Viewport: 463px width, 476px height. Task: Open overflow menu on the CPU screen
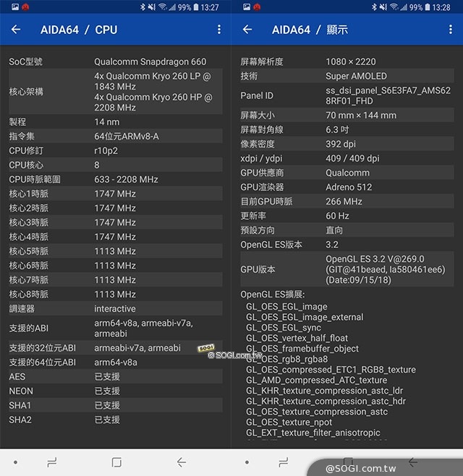219,30
